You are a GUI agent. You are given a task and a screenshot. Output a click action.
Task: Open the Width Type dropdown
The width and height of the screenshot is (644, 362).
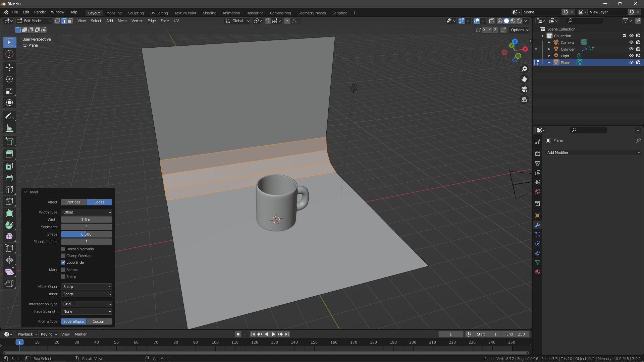(87, 212)
